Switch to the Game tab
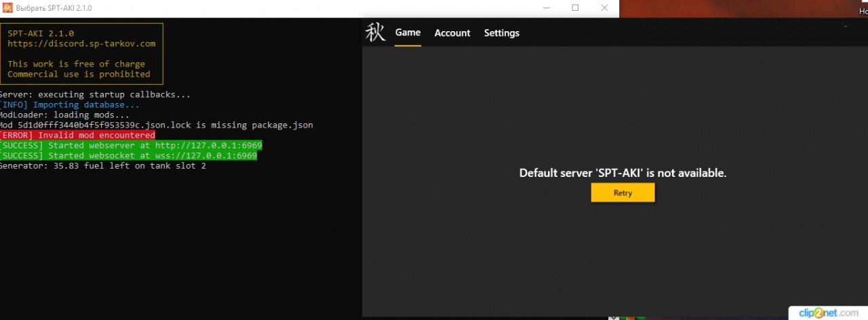The image size is (868, 320). point(408,33)
